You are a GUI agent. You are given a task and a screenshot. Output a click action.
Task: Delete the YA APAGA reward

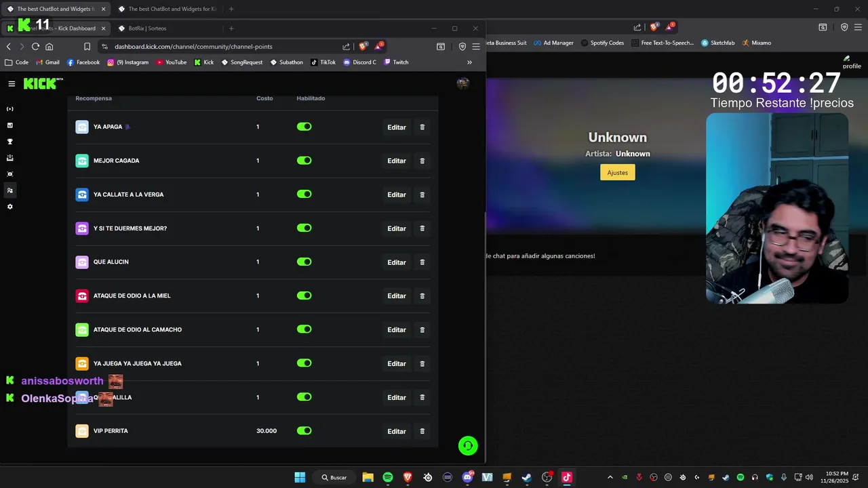click(x=422, y=127)
